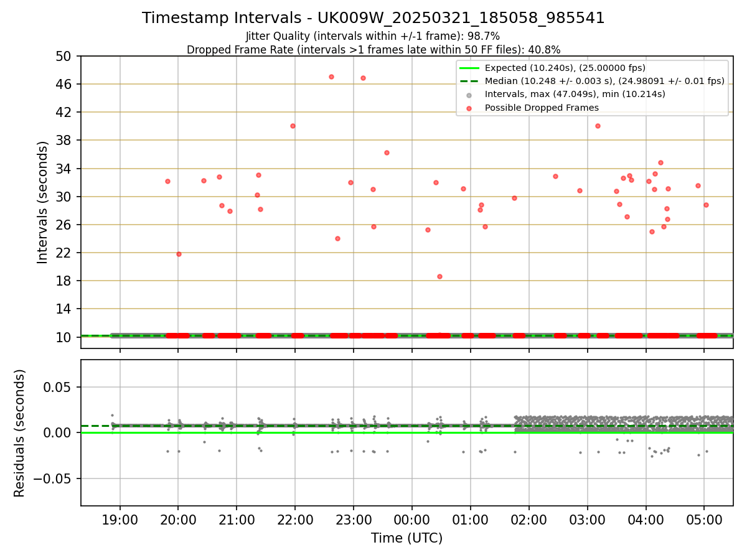Click the '23:00' time tick label
The height and width of the screenshot is (560, 747).
coord(354,520)
